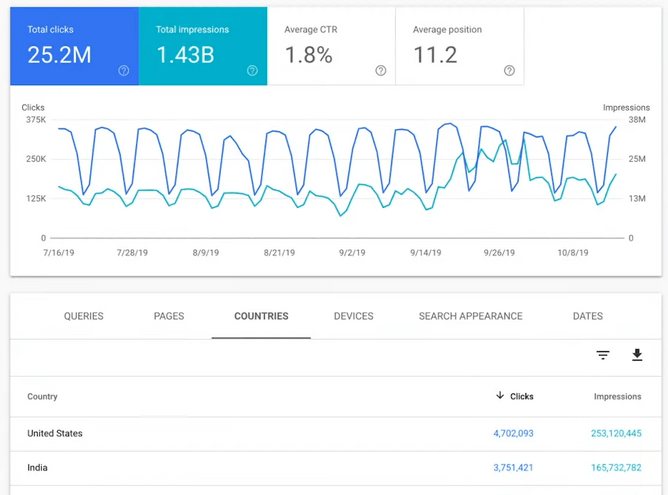
Task: Click help icon in Total clicks card
Action: point(124,71)
